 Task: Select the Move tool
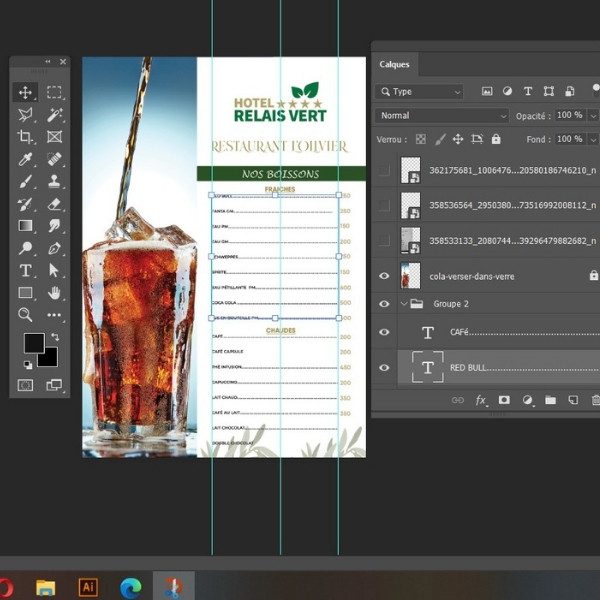(26, 92)
